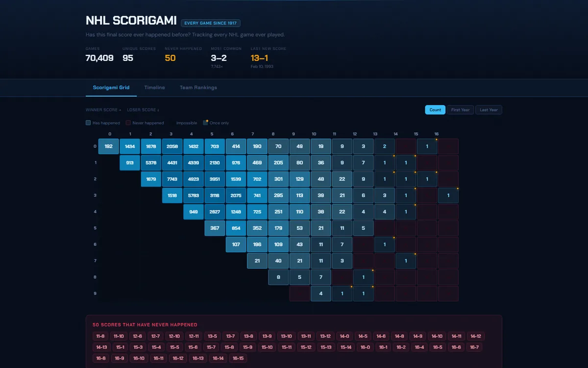Click the 301 count cell

pos(278,179)
